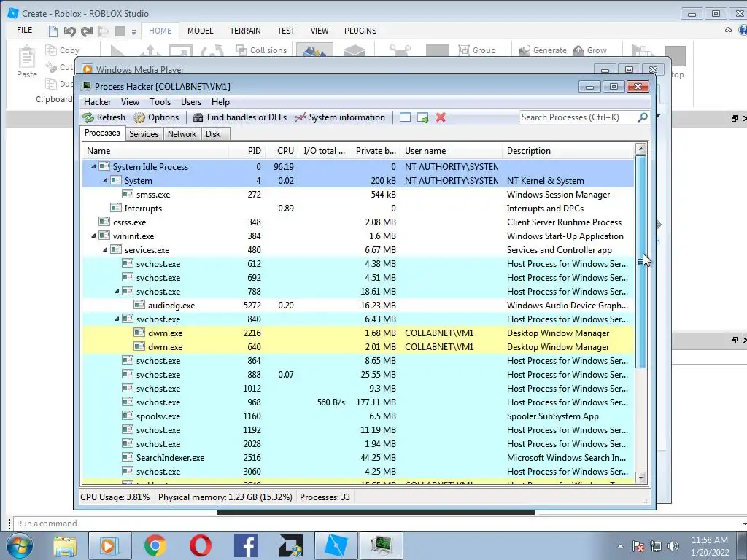Select audiodg.exe process

pos(358,306)
